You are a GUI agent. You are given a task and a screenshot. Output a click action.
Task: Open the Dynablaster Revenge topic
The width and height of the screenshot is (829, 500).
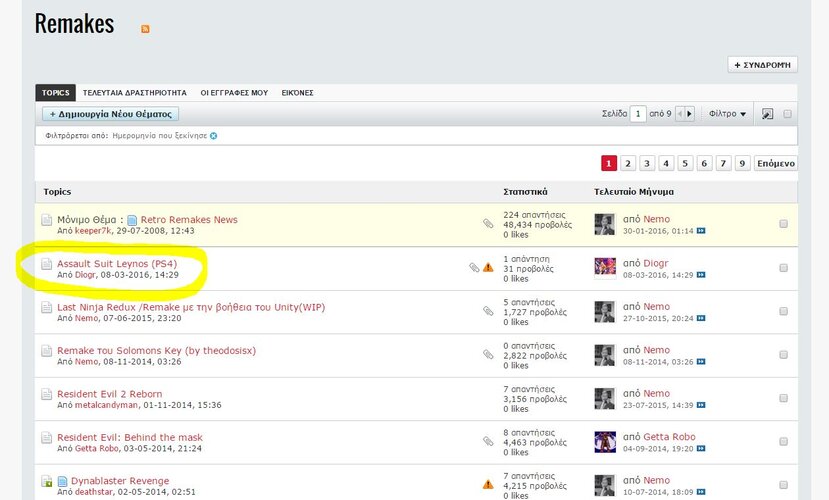click(120, 480)
